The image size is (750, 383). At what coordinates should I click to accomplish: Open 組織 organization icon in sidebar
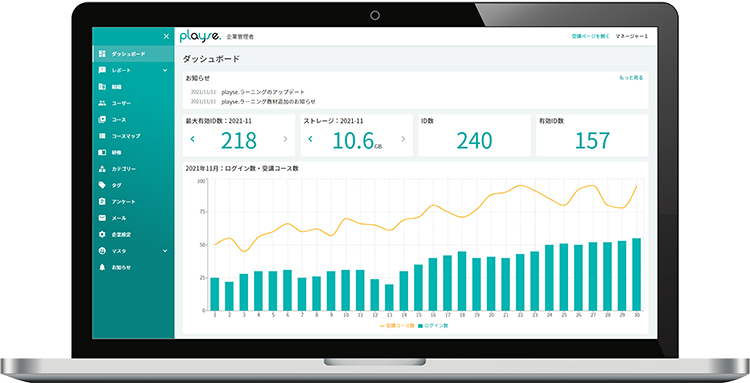[102, 87]
